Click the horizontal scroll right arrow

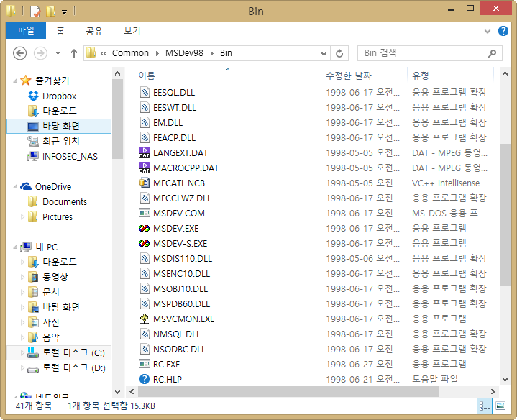tap(493, 391)
